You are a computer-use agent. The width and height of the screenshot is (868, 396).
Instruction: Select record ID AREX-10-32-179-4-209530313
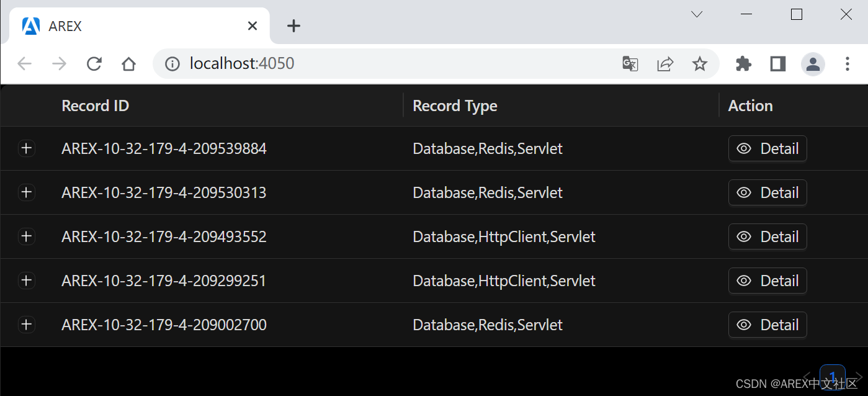[x=164, y=192]
